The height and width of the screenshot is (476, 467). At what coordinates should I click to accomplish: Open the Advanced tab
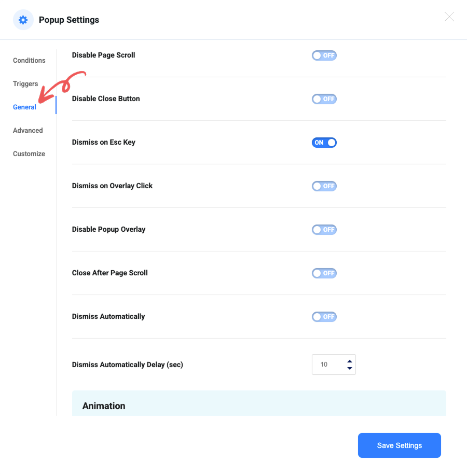(x=28, y=130)
